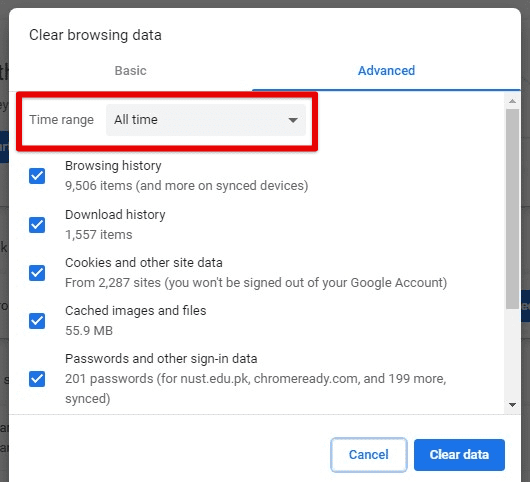Image resolution: width=530 pixels, height=482 pixels.
Task: Click 'Cookies and other site data' label
Action: (144, 263)
